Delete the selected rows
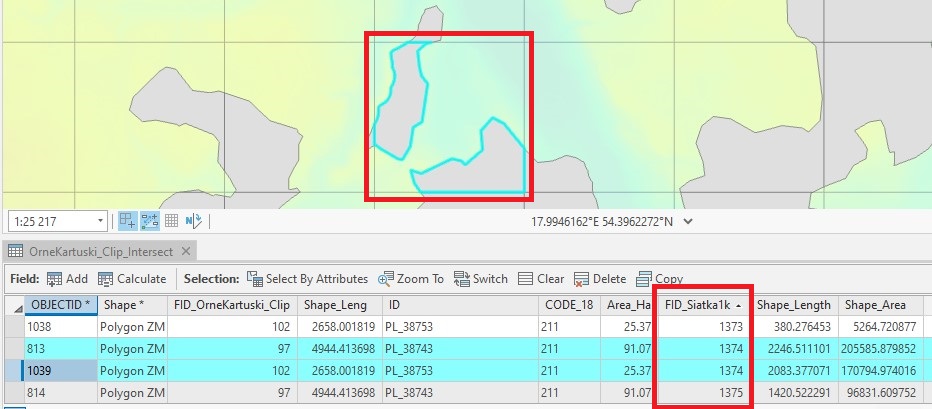 coord(582,279)
